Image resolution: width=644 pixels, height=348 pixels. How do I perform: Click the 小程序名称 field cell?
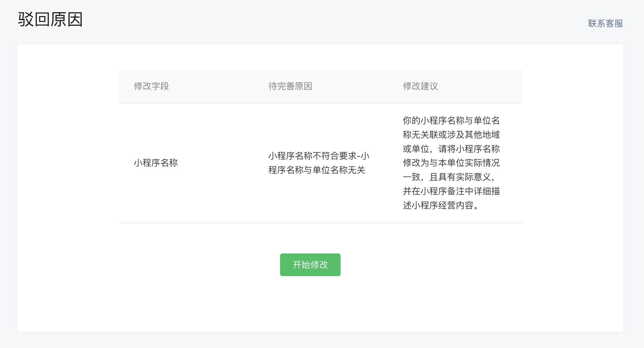[x=156, y=163]
